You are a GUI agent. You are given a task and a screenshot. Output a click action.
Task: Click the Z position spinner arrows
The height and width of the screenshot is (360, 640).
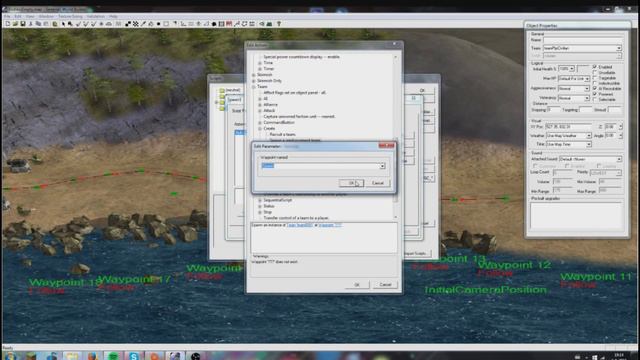(620, 127)
